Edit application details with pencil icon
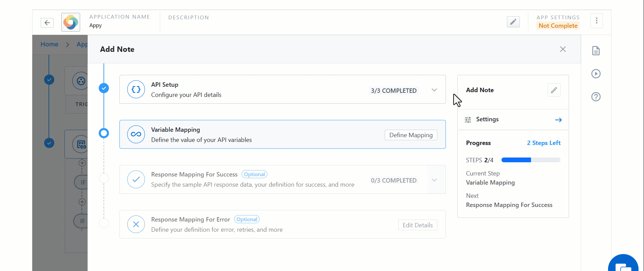The width and height of the screenshot is (644, 271). 513,22
